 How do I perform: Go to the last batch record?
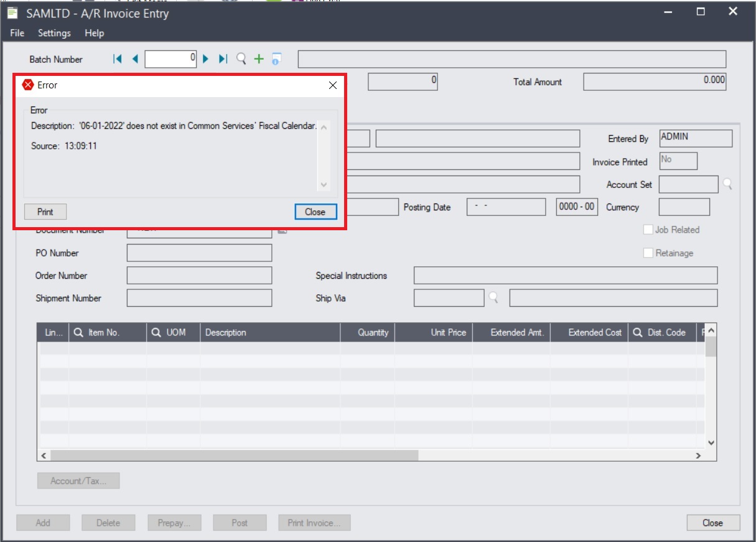click(x=223, y=59)
